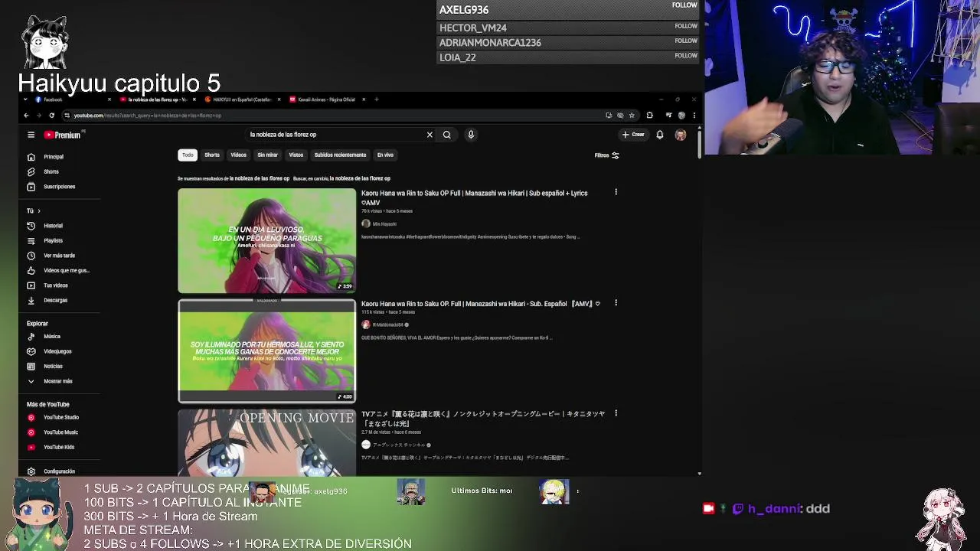
Task: Select the Videos filter chip
Action: pos(239,155)
